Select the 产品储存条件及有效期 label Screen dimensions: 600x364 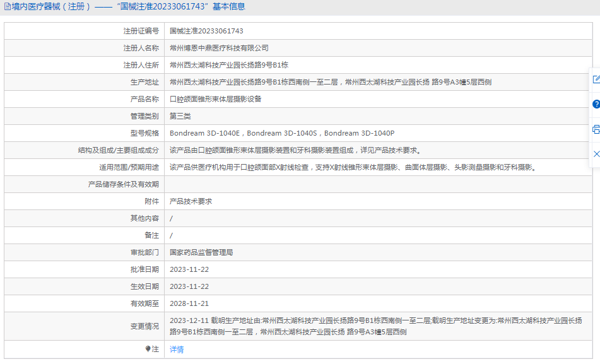(x=123, y=184)
